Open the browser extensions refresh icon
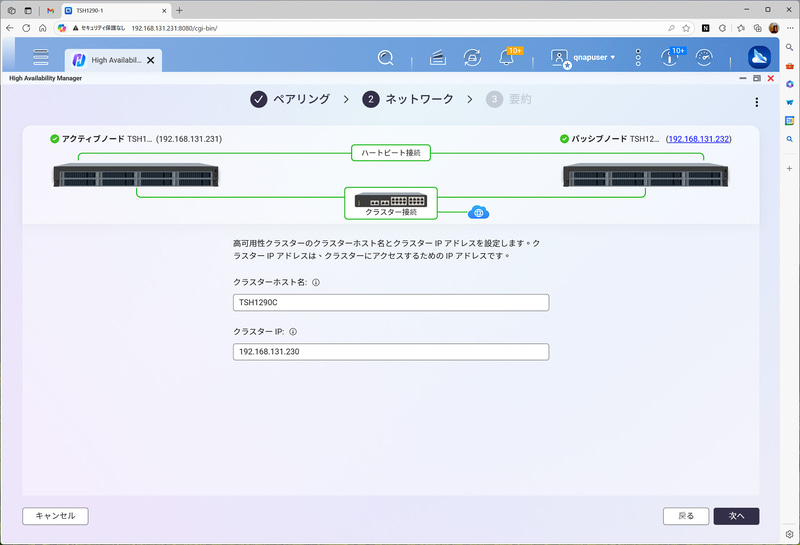 click(x=722, y=28)
